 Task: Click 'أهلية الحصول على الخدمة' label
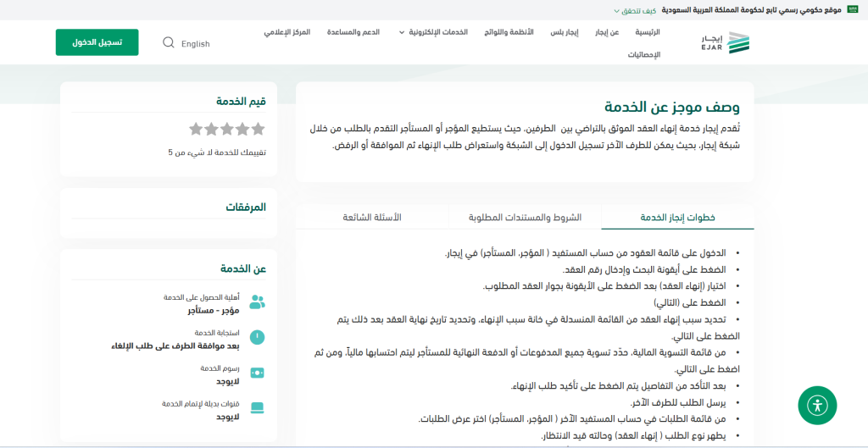coord(202,297)
